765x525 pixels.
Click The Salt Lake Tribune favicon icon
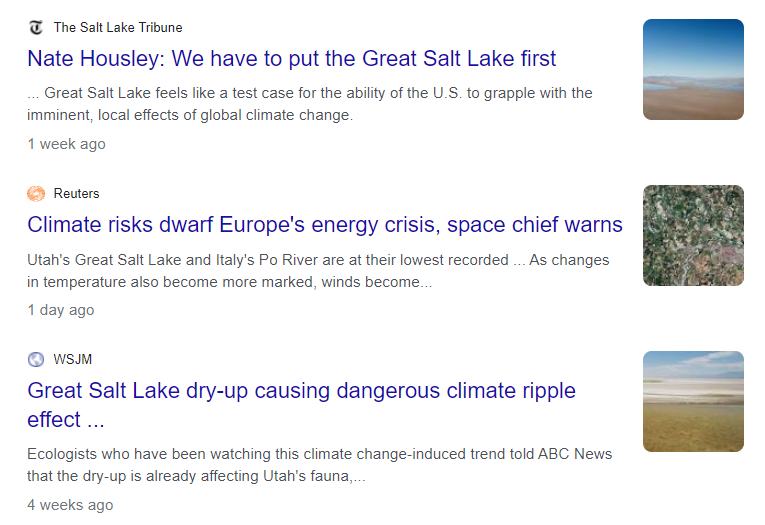pyautogui.click(x=36, y=27)
